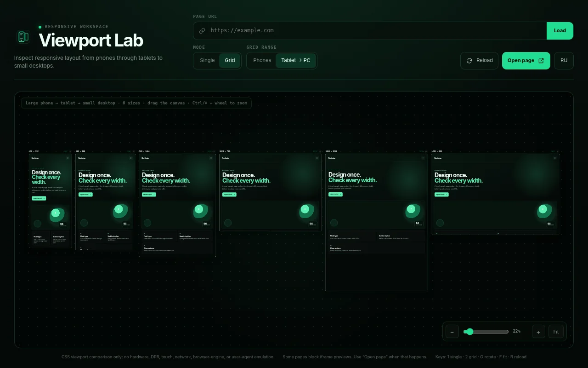Select the 1024 × 1366 tablet preview frame

377,222
